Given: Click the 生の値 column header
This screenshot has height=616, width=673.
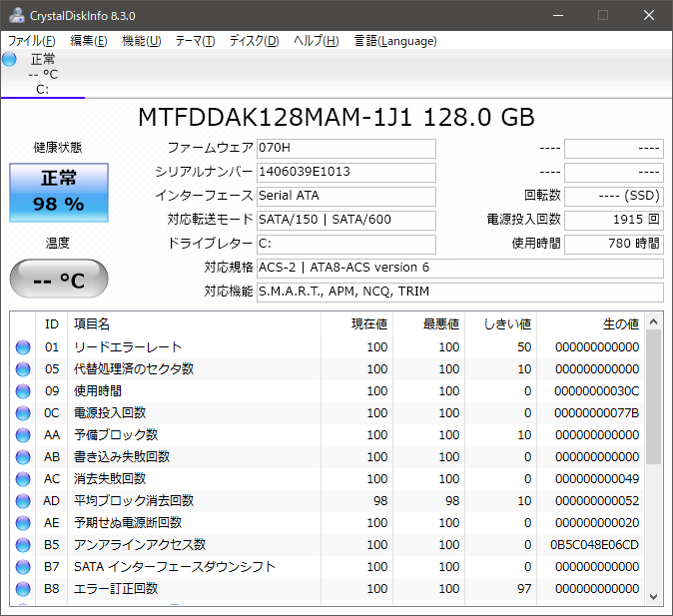Looking at the screenshot, I should coord(619,323).
